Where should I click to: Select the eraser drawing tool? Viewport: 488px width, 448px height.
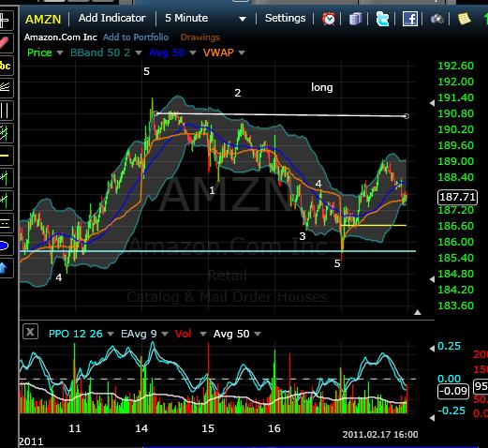pos(6,43)
